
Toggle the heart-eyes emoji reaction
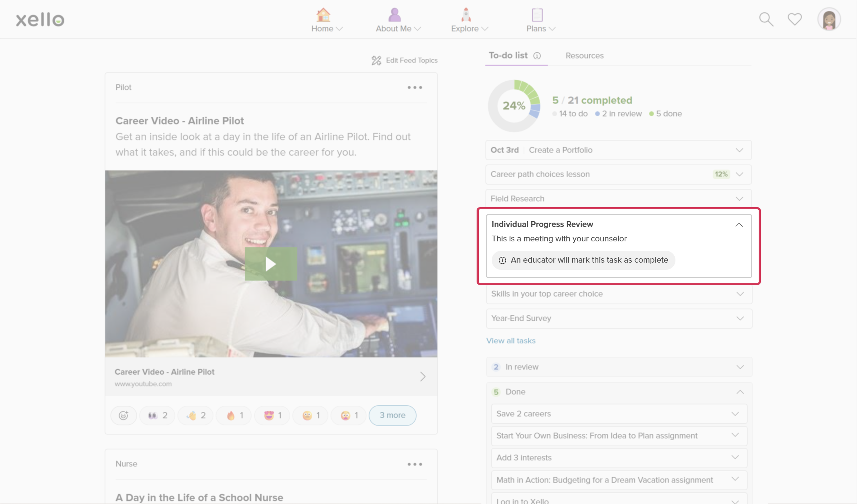tap(273, 415)
